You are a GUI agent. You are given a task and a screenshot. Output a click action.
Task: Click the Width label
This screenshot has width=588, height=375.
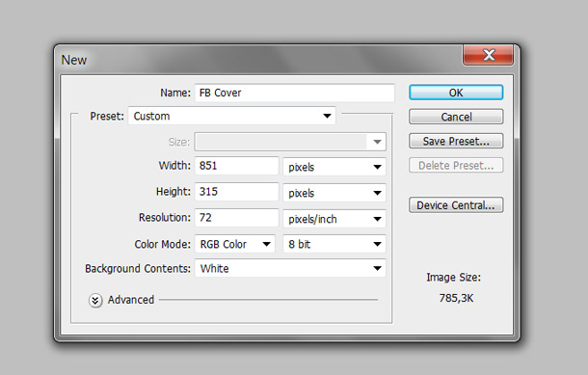(x=174, y=166)
